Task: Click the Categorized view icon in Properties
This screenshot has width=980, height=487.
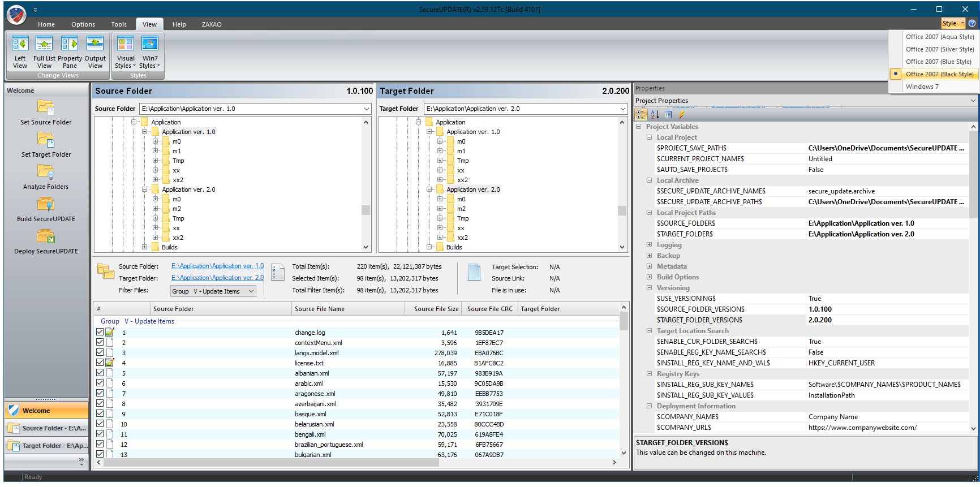Action: [641, 114]
